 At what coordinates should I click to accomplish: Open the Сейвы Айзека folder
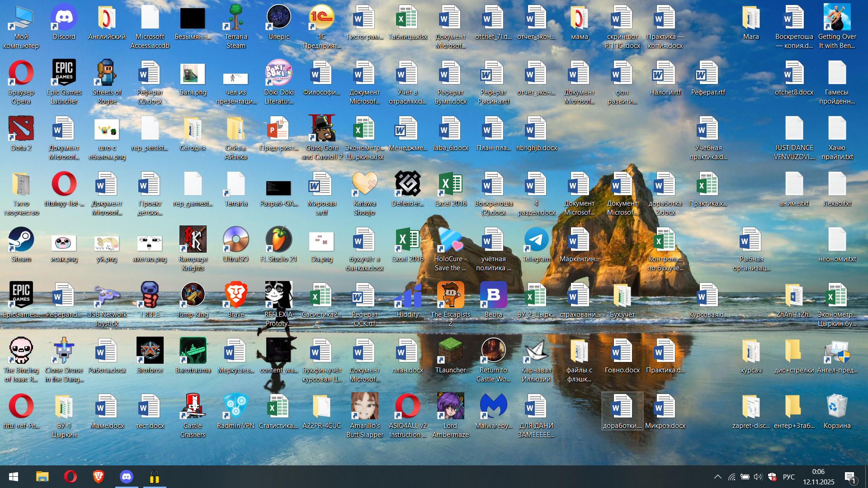click(236, 138)
